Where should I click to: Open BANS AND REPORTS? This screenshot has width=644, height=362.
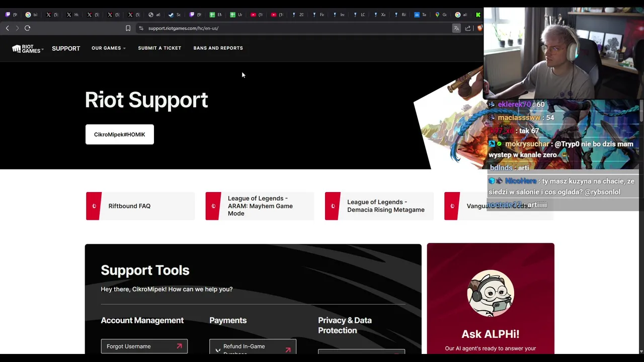point(218,48)
